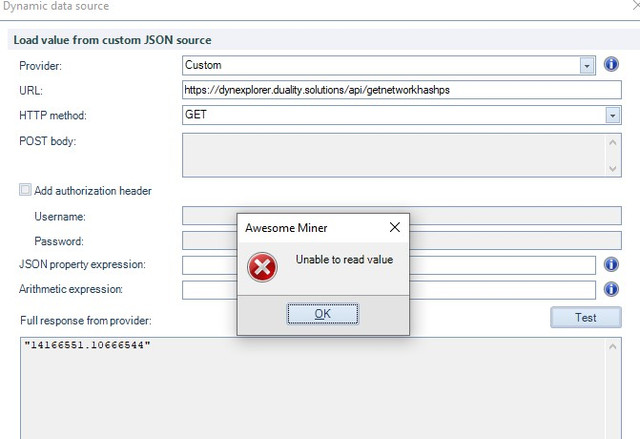Screen dimensions: 640x439
Task: Click the response value "14166551.10666544"
Action: tap(87, 345)
